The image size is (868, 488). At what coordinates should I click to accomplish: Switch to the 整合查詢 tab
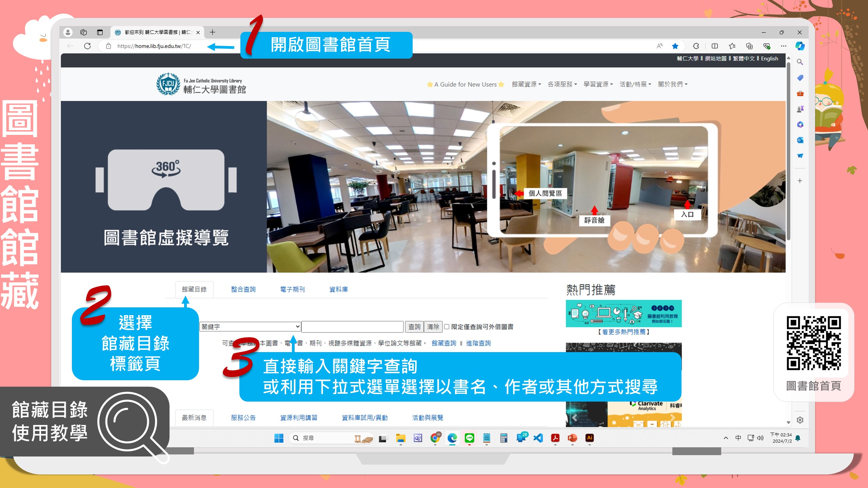(243, 289)
